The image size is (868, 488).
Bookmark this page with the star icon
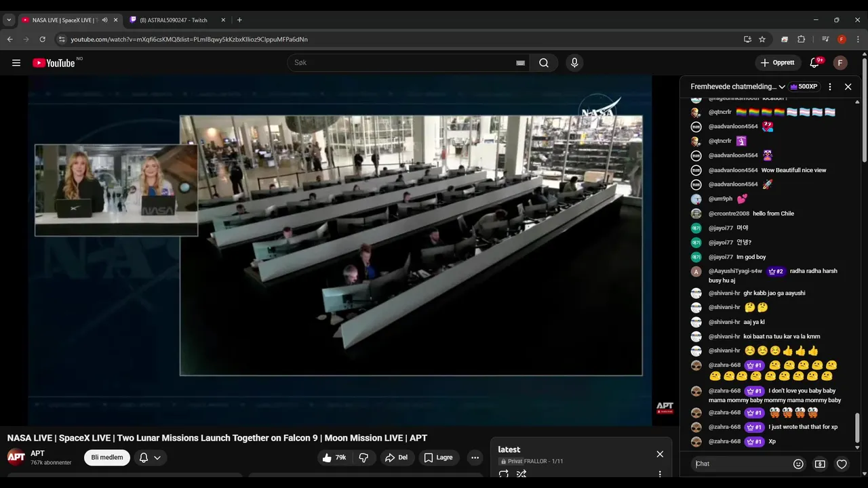762,39
